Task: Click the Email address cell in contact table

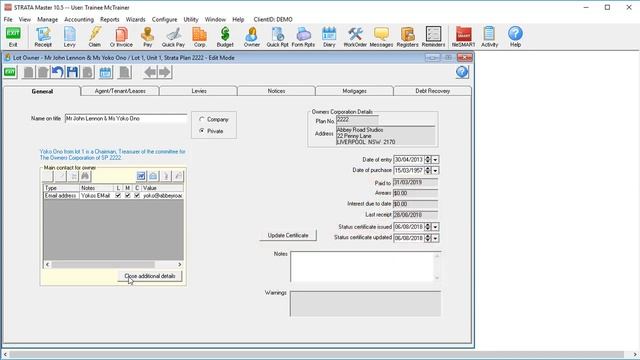Action: pyautogui.click(x=61, y=196)
